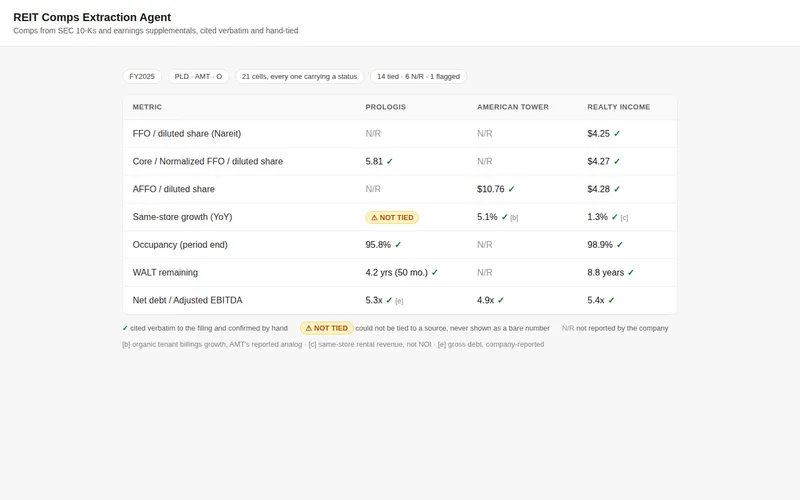This screenshot has width=800, height=500.
Task: Click the 5.81 Prologis Core FFO value
Action: coord(374,161)
